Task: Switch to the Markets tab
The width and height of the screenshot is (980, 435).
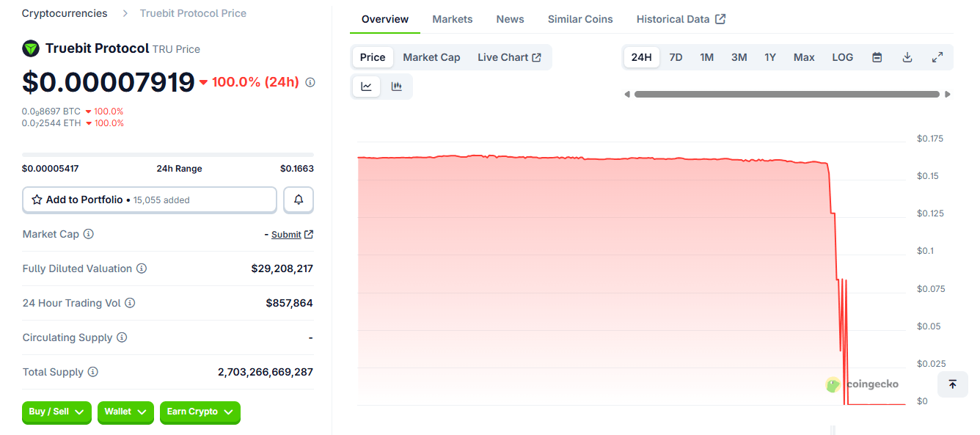Action: pyautogui.click(x=452, y=19)
